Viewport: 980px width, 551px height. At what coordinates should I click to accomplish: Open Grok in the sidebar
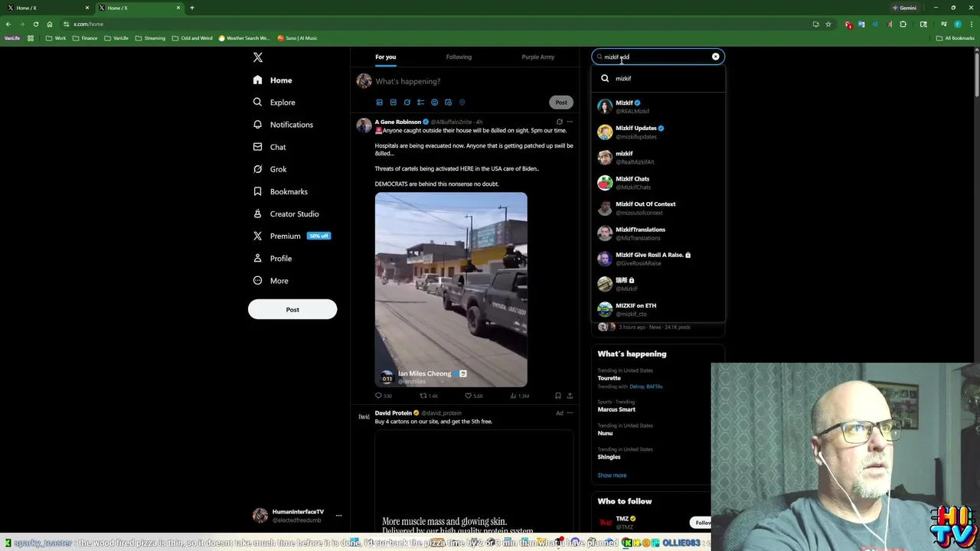[269, 169]
